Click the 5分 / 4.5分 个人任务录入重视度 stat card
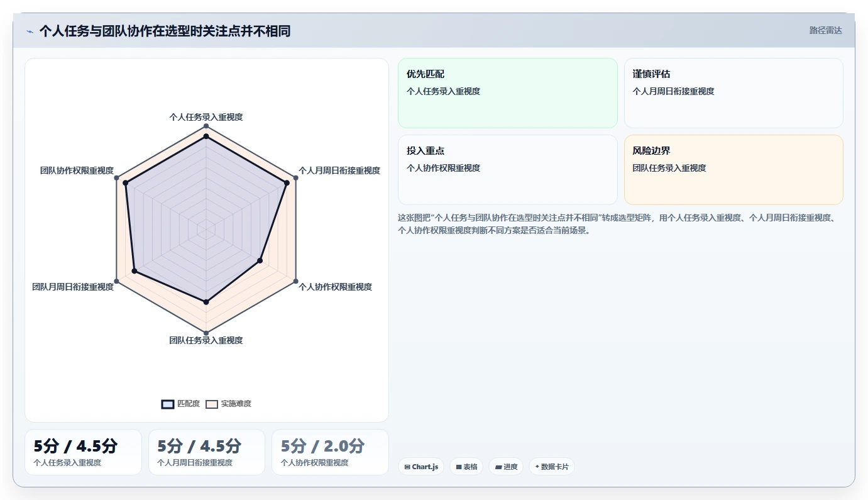The height and width of the screenshot is (500, 868). pos(83,452)
